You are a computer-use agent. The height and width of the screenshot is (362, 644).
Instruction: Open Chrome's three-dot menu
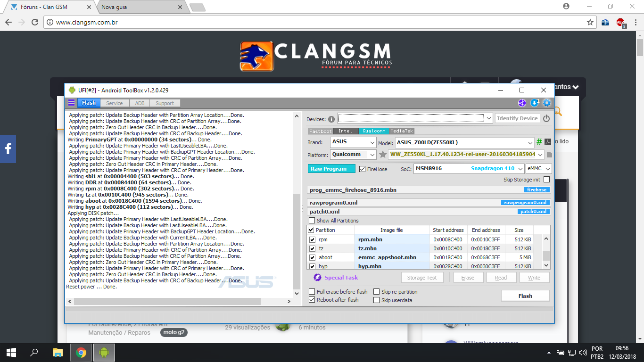point(636,22)
